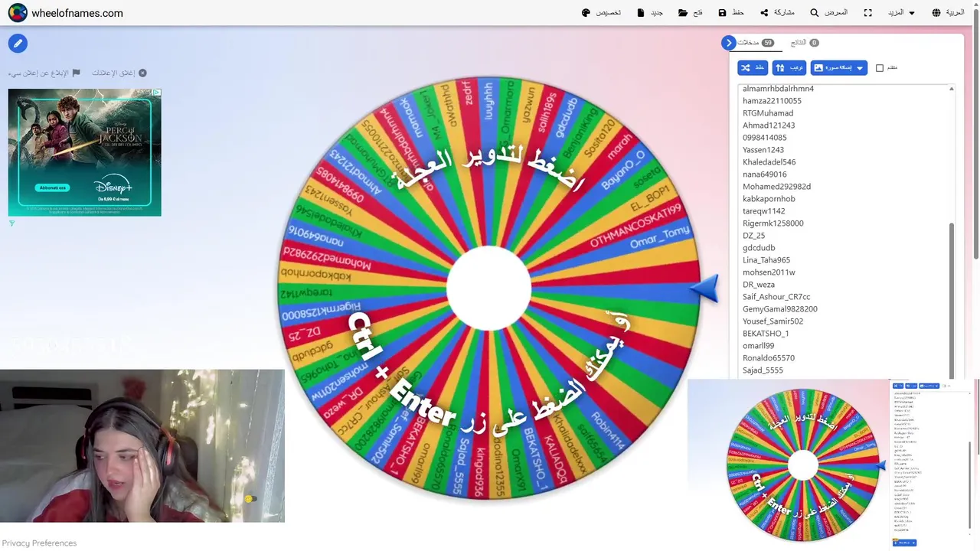Viewport: 980px width, 551px height.
Task: Save the wheel with حفظ
Action: [x=731, y=13]
